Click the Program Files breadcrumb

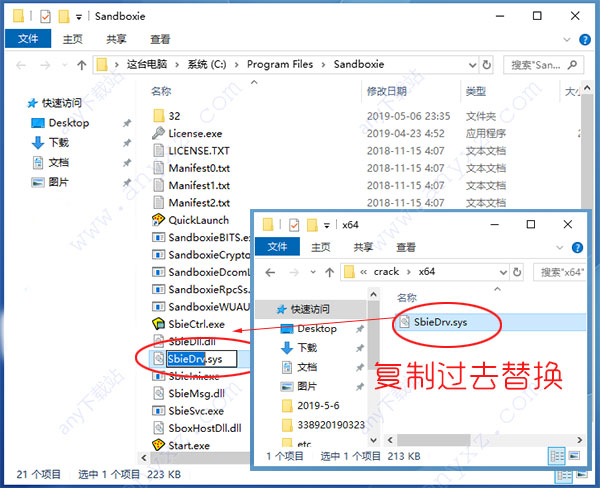pyautogui.click(x=280, y=64)
